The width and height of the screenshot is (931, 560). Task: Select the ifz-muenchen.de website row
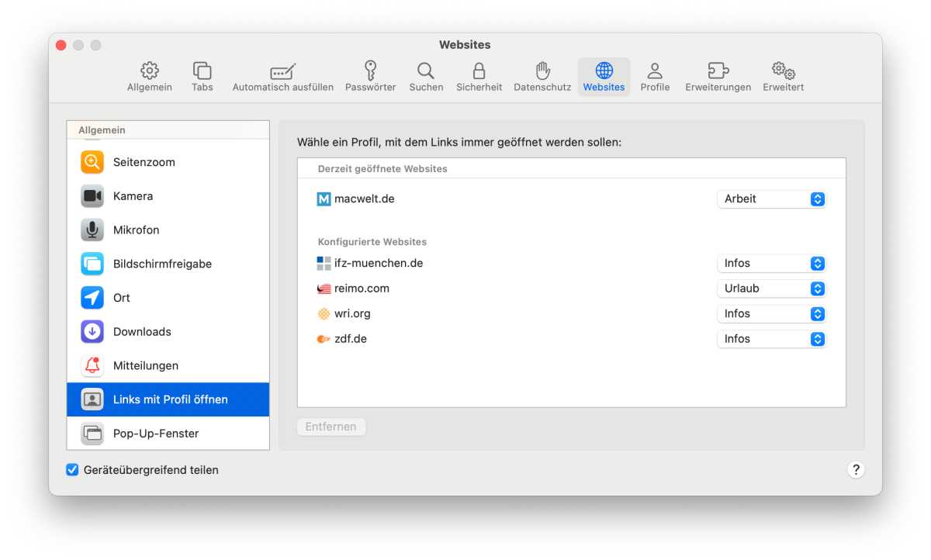coord(572,264)
